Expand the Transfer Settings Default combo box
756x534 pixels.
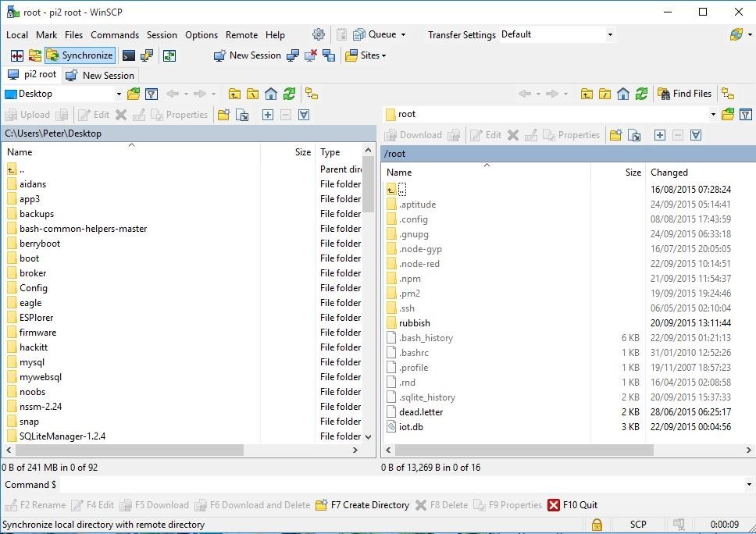click(610, 34)
